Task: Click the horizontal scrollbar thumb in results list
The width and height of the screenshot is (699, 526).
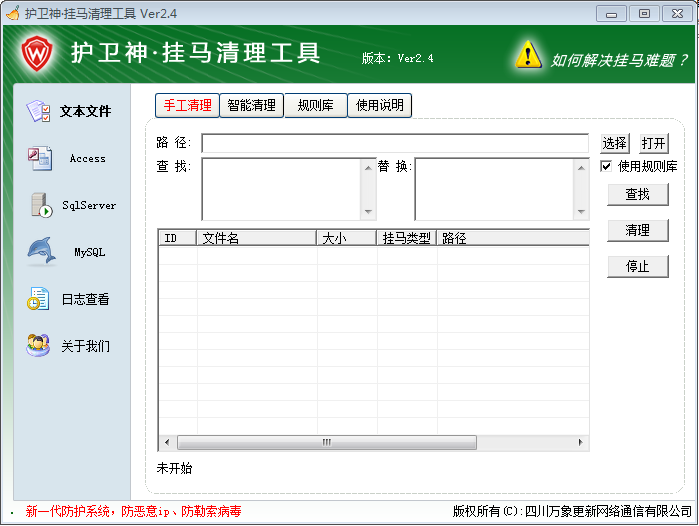Action: pos(327,442)
